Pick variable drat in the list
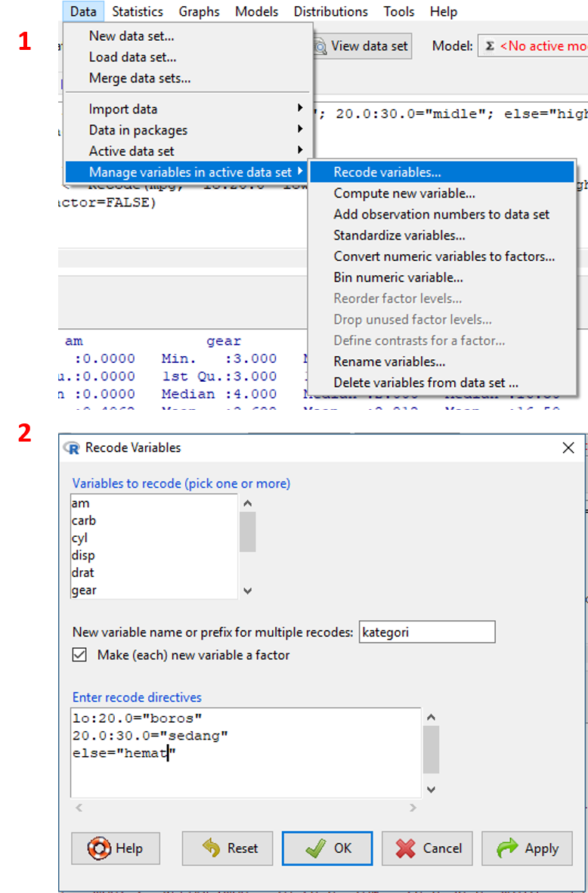The width and height of the screenshot is (588, 893). tap(153, 572)
